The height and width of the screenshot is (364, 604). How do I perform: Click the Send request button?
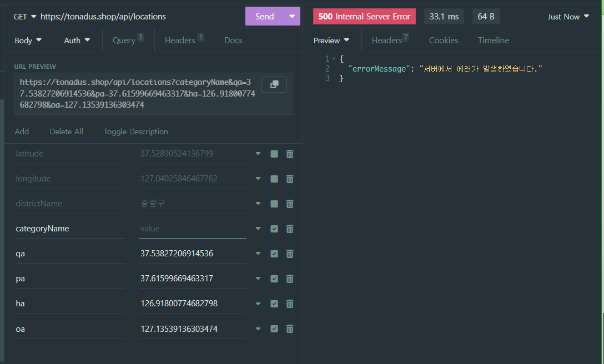(x=264, y=17)
